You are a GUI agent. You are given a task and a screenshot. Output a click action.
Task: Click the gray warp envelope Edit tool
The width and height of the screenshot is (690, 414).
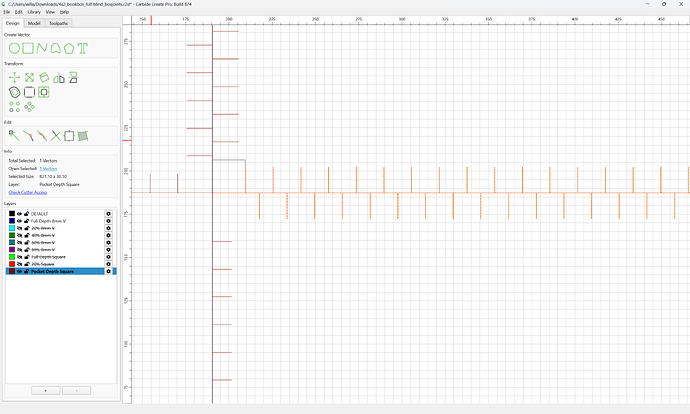click(83, 136)
